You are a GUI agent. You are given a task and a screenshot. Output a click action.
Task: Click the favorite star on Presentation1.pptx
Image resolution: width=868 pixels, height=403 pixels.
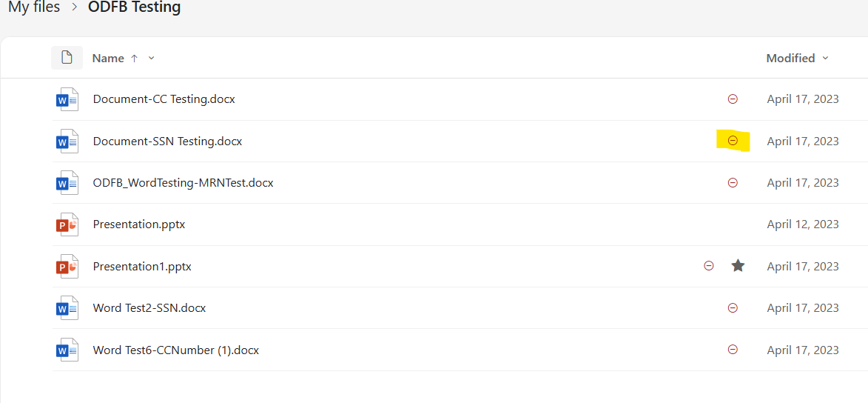click(x=738, y=266)
